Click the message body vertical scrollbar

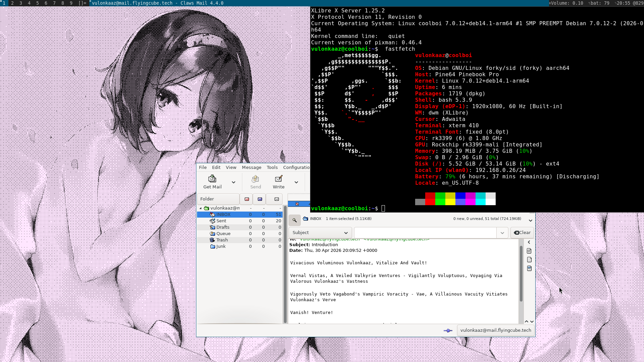click(521, 274)
